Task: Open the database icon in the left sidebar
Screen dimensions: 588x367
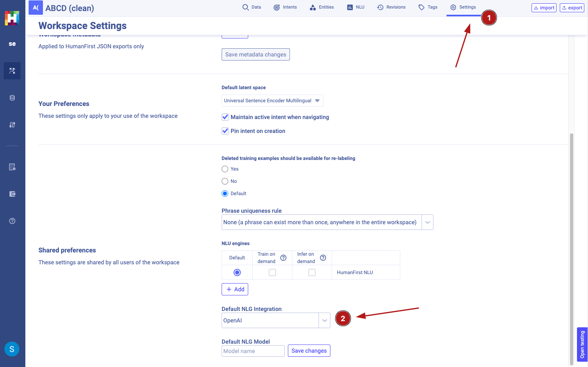Action: pyautogui.click(x=12, y=98)
